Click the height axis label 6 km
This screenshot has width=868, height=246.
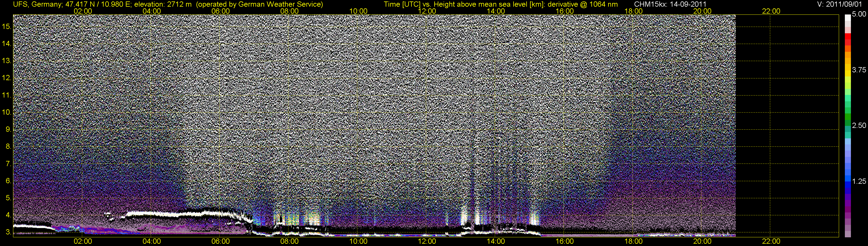coord(8,181)
